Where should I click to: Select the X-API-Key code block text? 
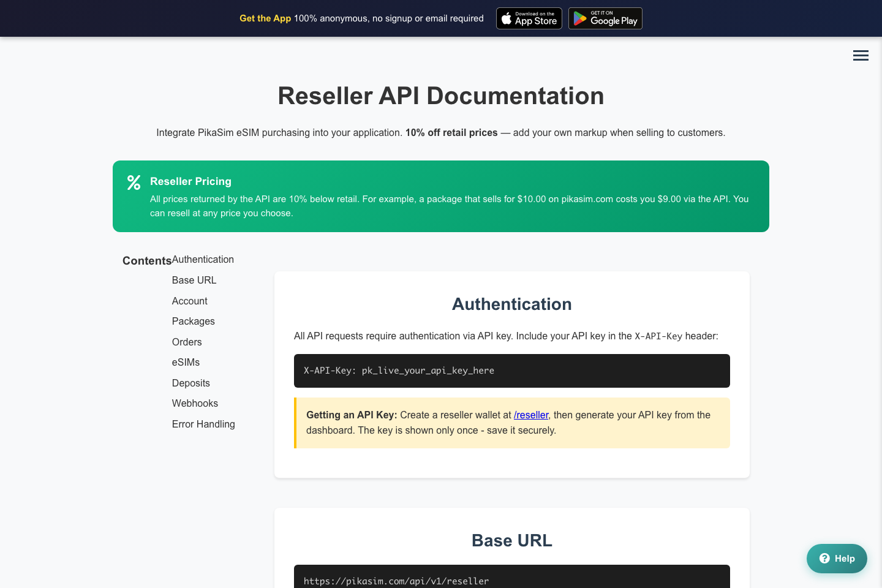click(399, 371)
